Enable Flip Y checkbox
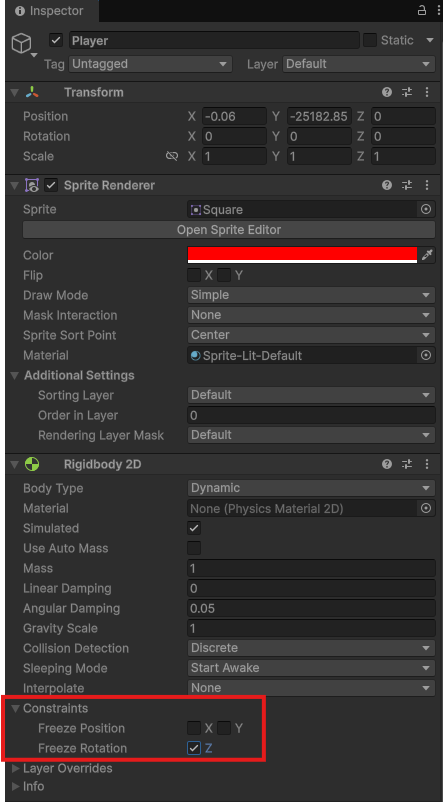 pyautogui.click(x=224, y=275)
